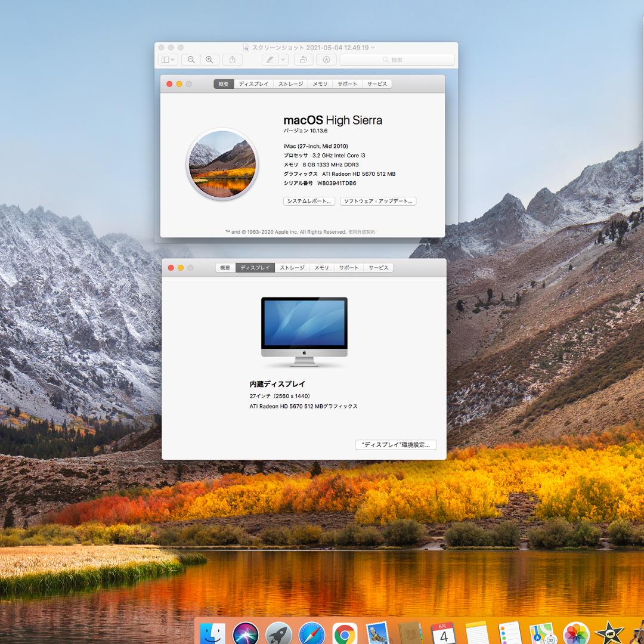Select ディスプレイ tab in the lower window

point(255,268)
